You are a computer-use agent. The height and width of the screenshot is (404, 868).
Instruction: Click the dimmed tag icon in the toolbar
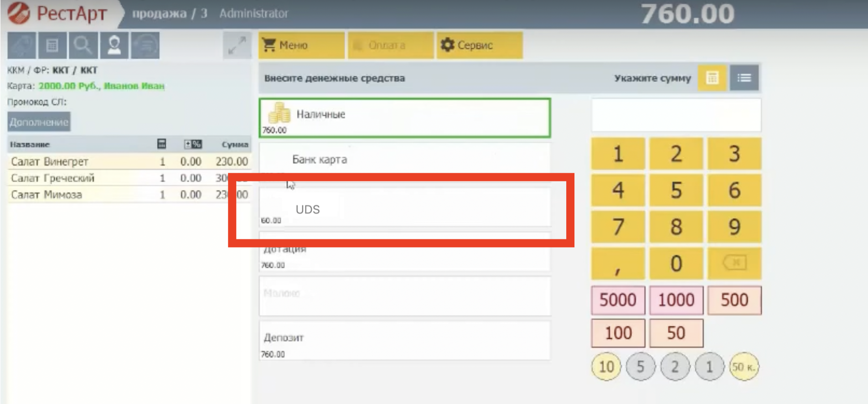point(21,46)
